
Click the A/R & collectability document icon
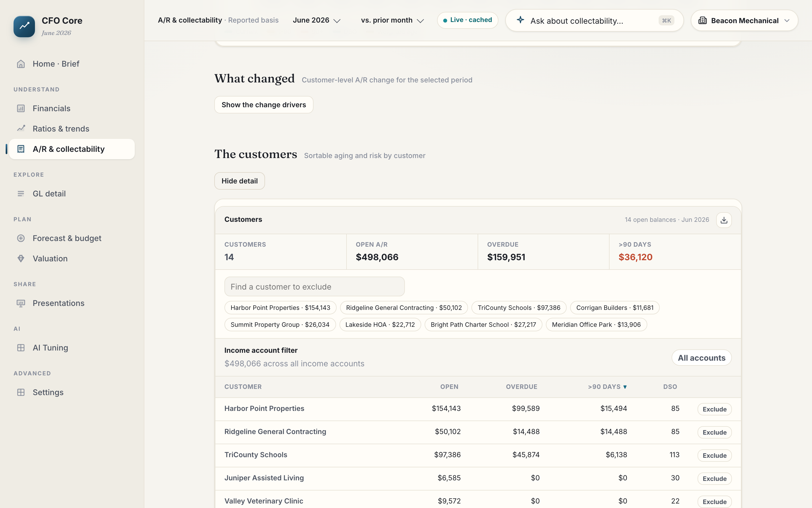tap(21, 149)
